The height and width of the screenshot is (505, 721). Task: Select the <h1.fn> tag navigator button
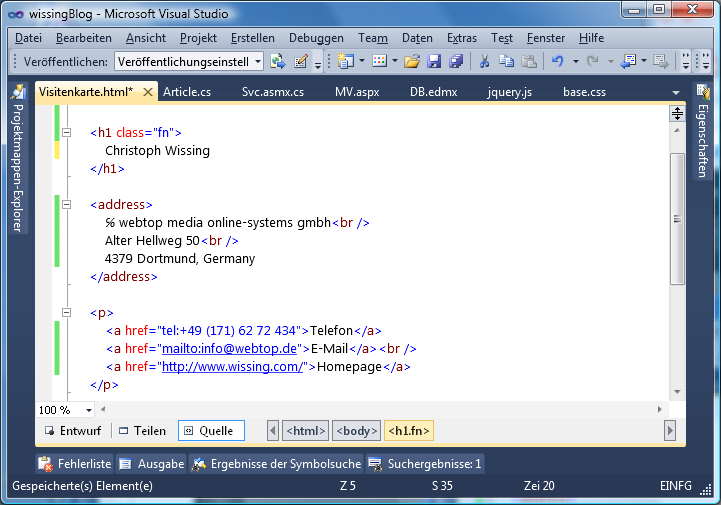coord(409,431)
